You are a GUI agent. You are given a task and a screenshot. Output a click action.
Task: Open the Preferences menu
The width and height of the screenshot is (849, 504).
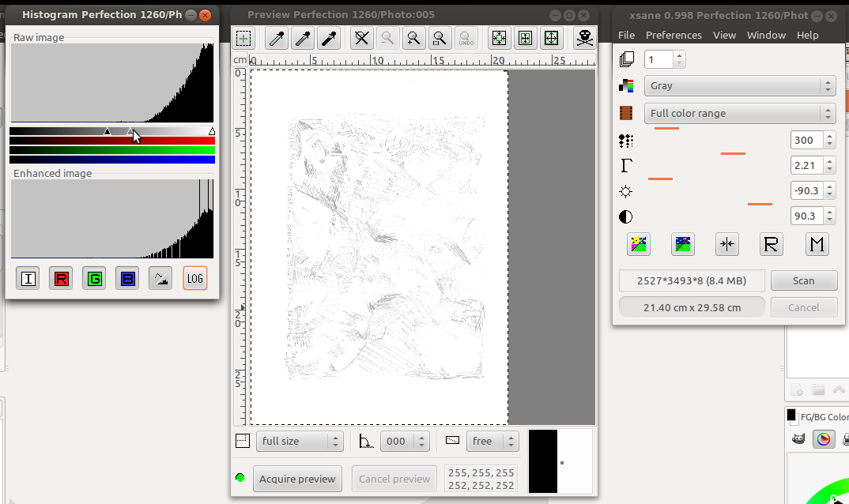click(x=674, y=35)
